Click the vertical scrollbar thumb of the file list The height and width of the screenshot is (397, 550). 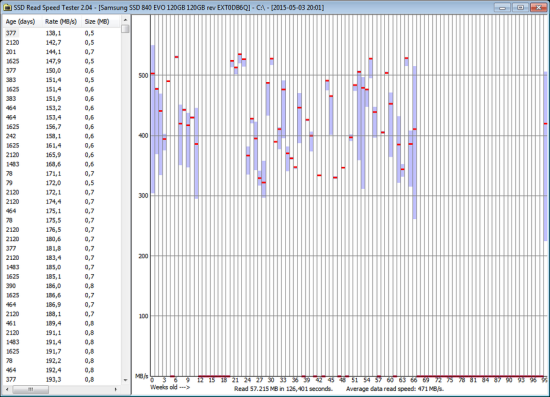[x=125, y=28]
